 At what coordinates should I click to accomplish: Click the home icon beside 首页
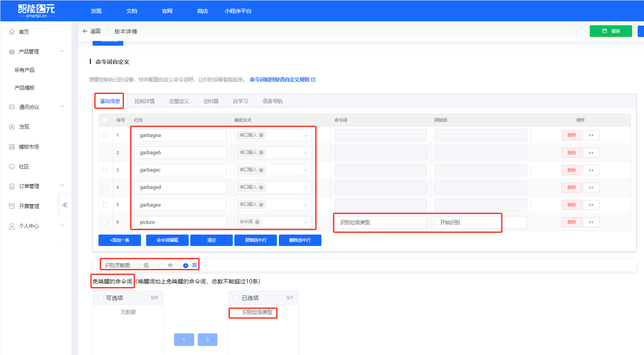tap(12, 32)
